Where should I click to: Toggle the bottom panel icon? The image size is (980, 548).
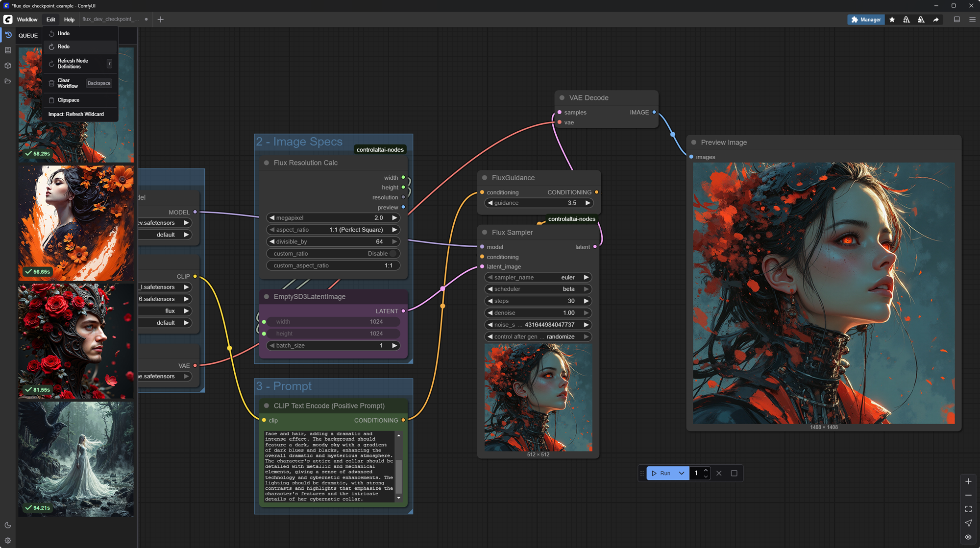click(x=956, y=20)
